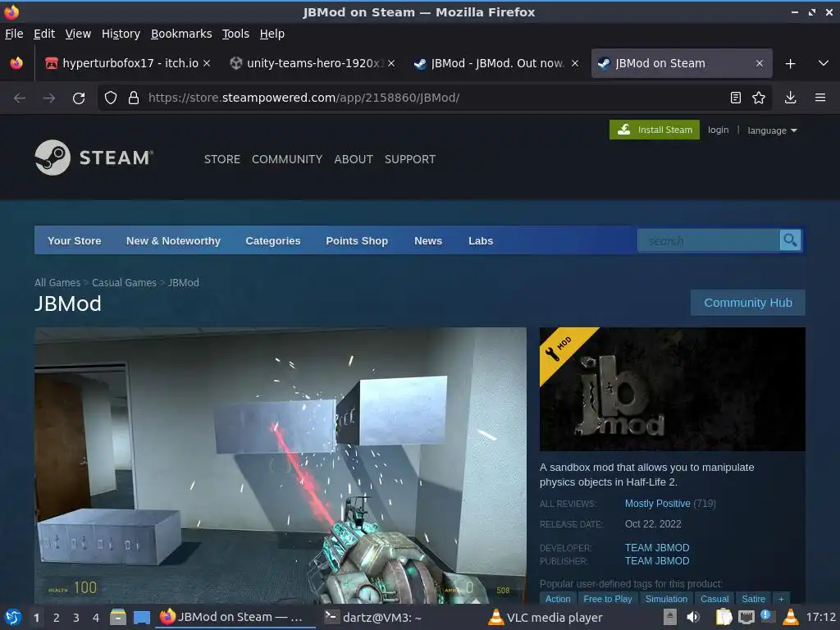This screenshot has width=840, height=630.
Task: Open the Labs nav link
Action: (x=481, y=240)
